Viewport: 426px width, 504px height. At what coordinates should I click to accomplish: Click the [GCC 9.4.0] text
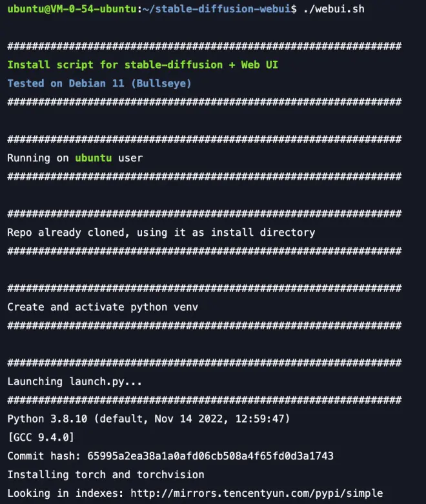(x=41, y=437)
